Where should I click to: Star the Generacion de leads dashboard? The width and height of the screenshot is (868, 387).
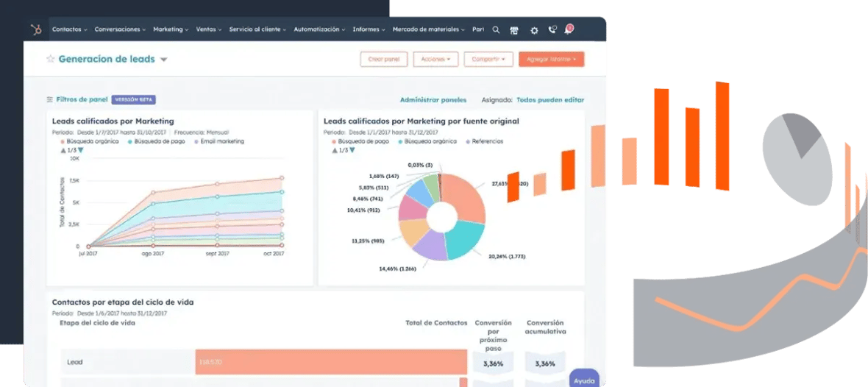pos(50,59)
